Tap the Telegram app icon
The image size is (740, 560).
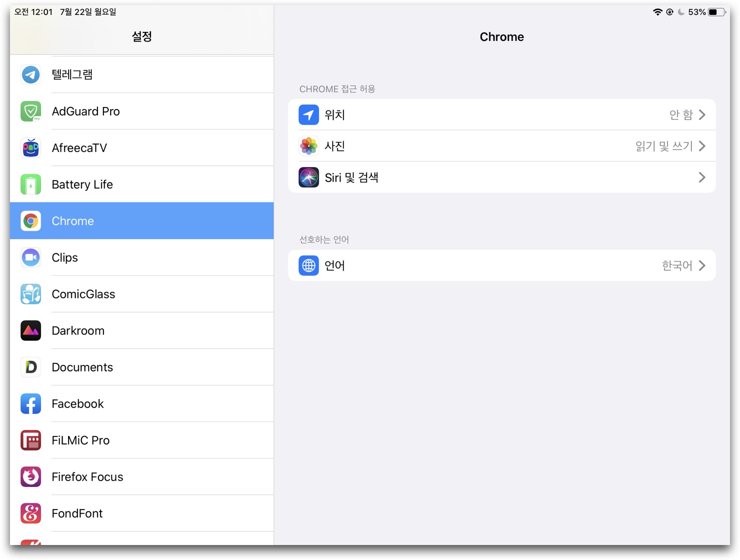point(30,75)
